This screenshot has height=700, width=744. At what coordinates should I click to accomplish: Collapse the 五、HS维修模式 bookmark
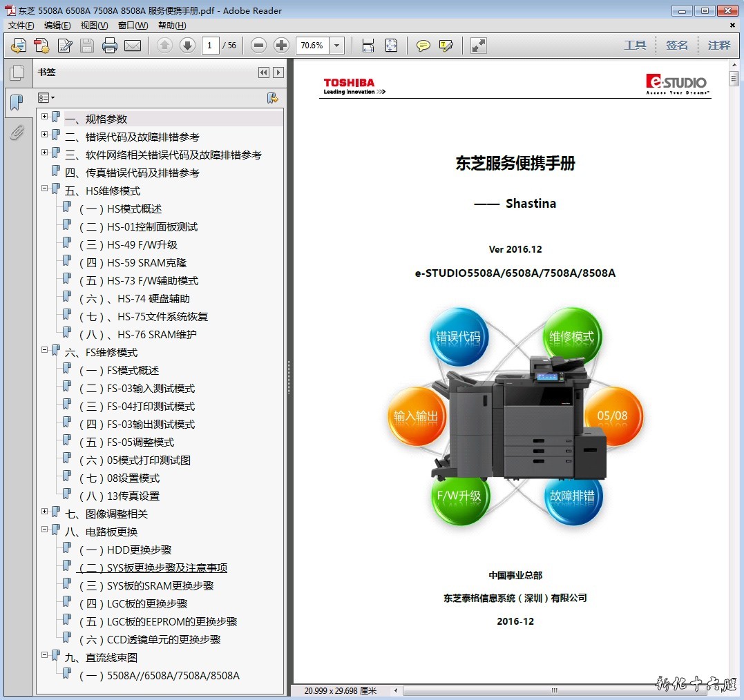[x=45, y=188]
